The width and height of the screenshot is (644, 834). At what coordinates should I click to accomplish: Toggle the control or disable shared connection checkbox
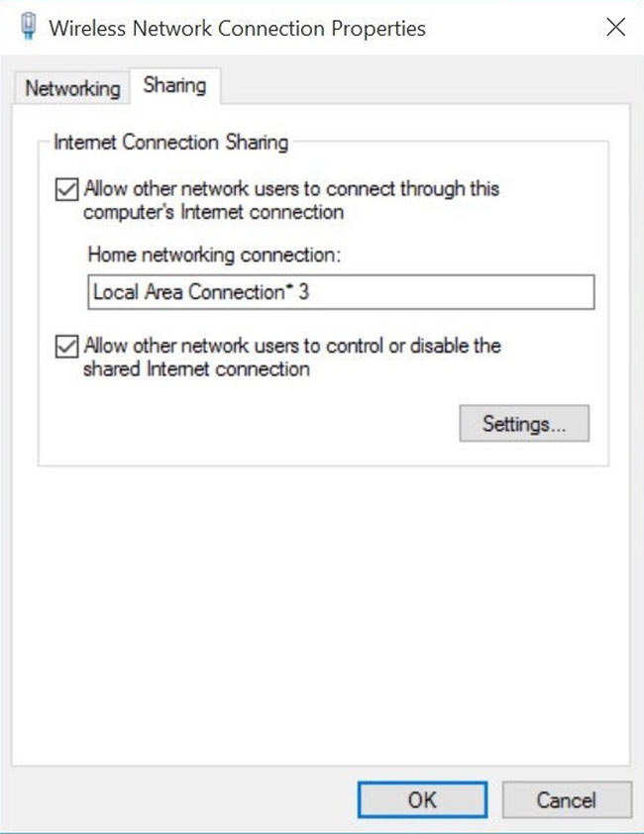(x=66, y=347)
